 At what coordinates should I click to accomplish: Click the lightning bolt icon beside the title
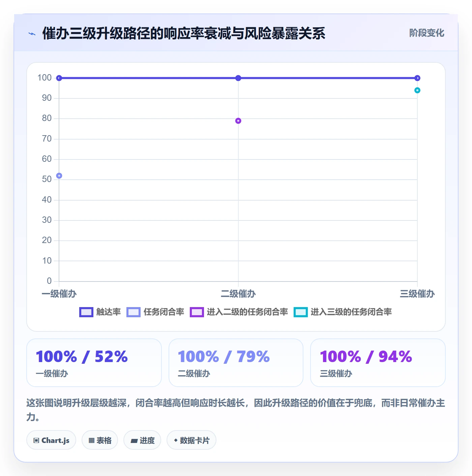click(32, 34)
